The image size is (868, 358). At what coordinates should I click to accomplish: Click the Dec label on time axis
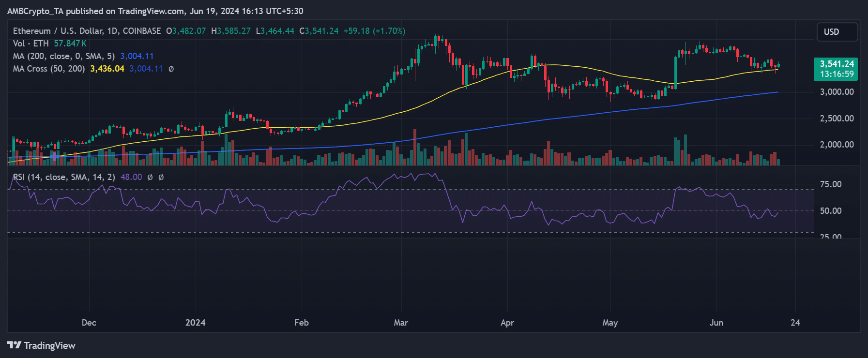point(89,323)
